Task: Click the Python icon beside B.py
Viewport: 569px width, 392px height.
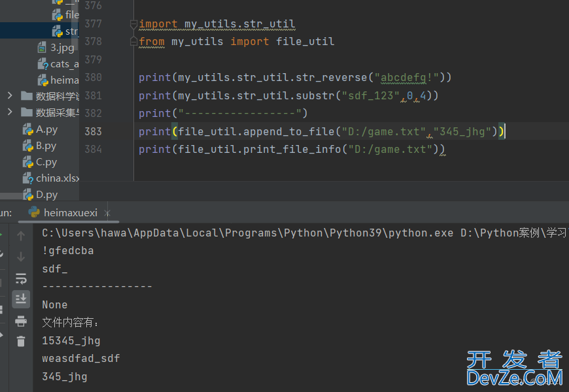Action: coord(28,146)
